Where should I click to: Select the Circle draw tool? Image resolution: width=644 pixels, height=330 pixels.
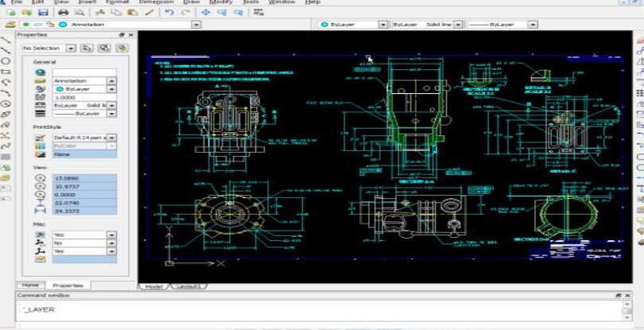click(x=6, y=61)
